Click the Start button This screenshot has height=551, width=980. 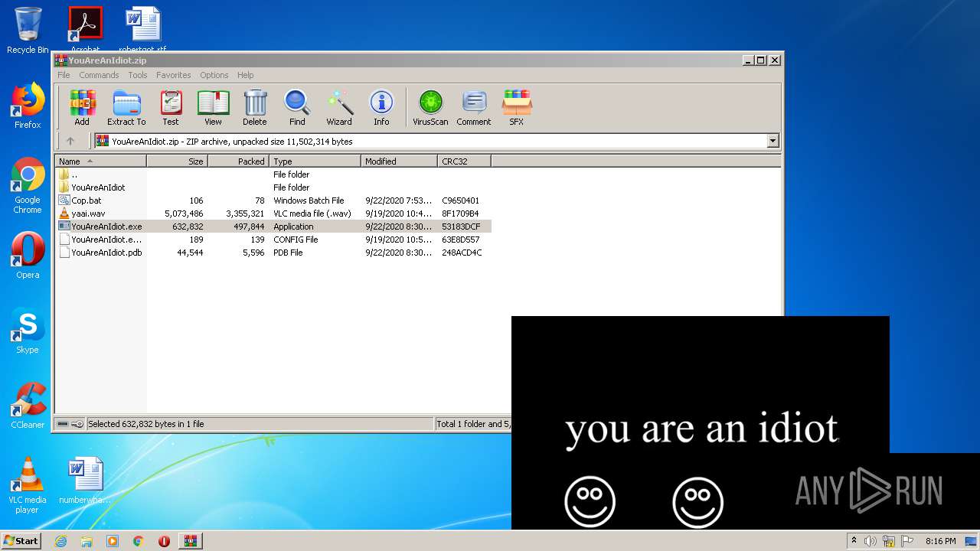pos(21,540)
